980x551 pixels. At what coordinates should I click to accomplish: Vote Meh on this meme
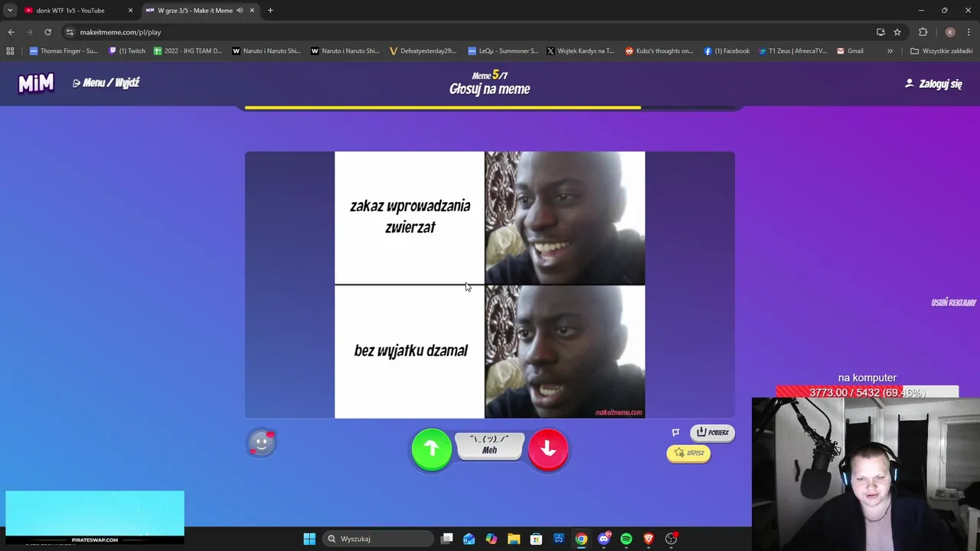(x=490, y=445)
